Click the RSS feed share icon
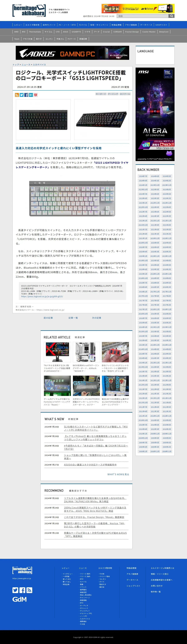Viewport: 187px width, 644px height. pyautogui.click(x=17, y=95)
